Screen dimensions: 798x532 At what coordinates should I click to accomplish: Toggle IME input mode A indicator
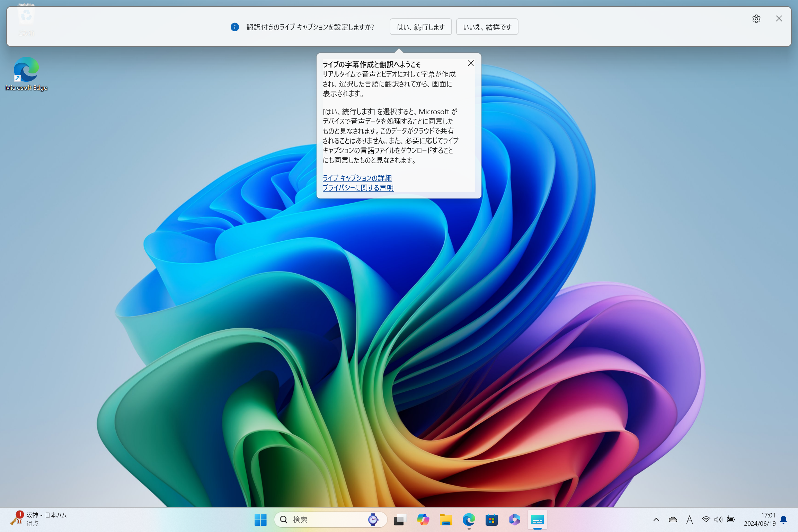pos(689,520)
